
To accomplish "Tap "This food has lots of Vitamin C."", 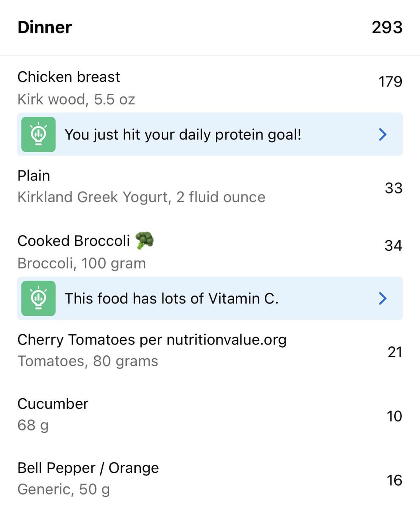I will 171,299.
